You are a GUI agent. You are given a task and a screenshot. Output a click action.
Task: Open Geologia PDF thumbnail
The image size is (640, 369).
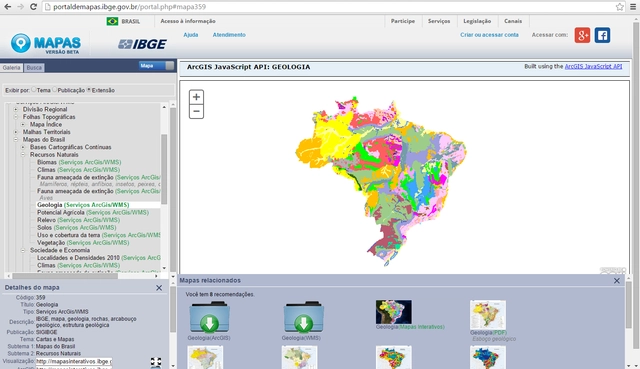[488, 315]
